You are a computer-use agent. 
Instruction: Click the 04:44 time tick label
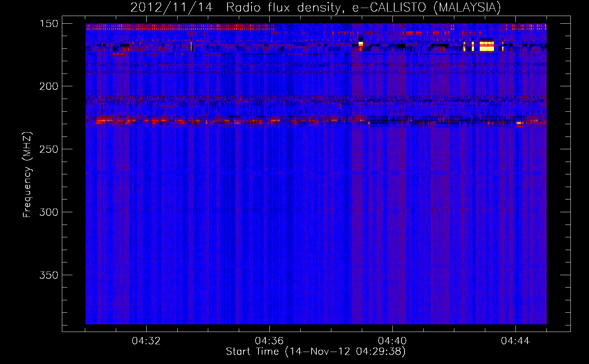[x=515, y=341]
